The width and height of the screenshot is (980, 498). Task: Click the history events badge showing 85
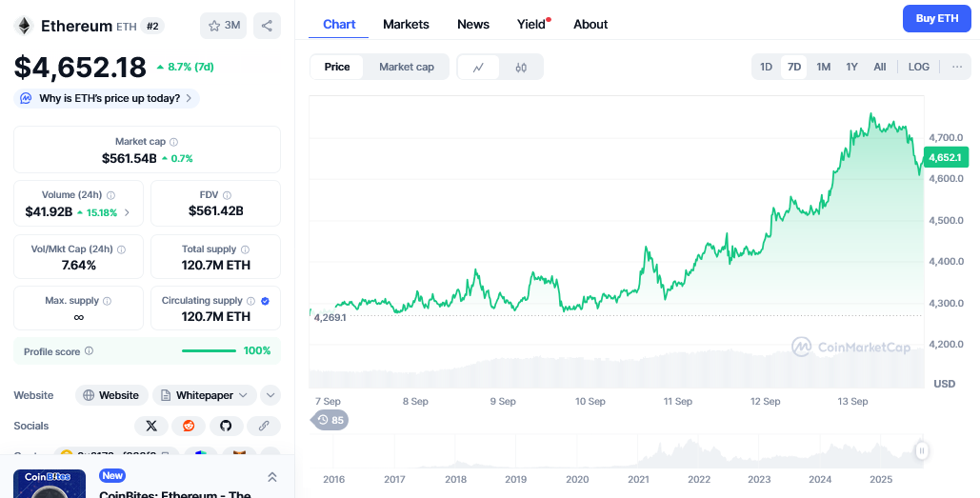click(x=330, y=420)
